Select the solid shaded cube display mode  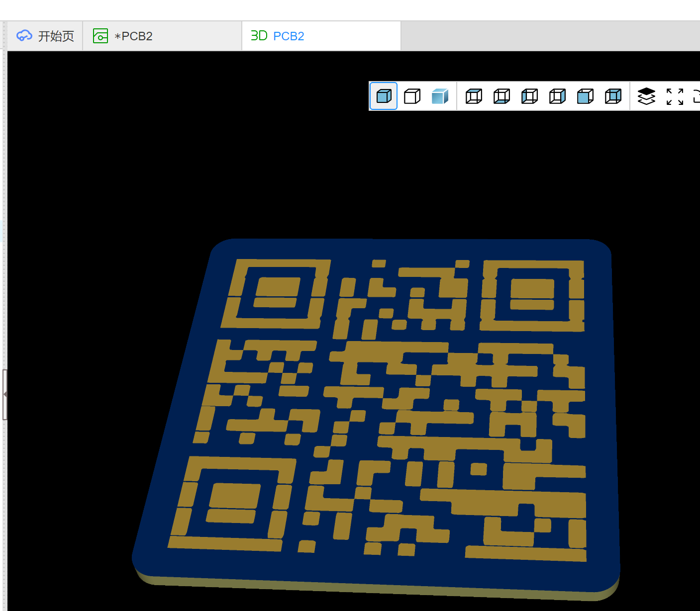point(384,96)
